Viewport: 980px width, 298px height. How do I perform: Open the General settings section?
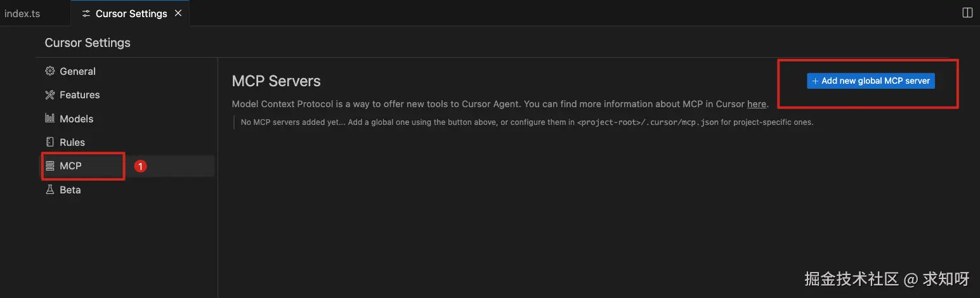tap(77, 72)
